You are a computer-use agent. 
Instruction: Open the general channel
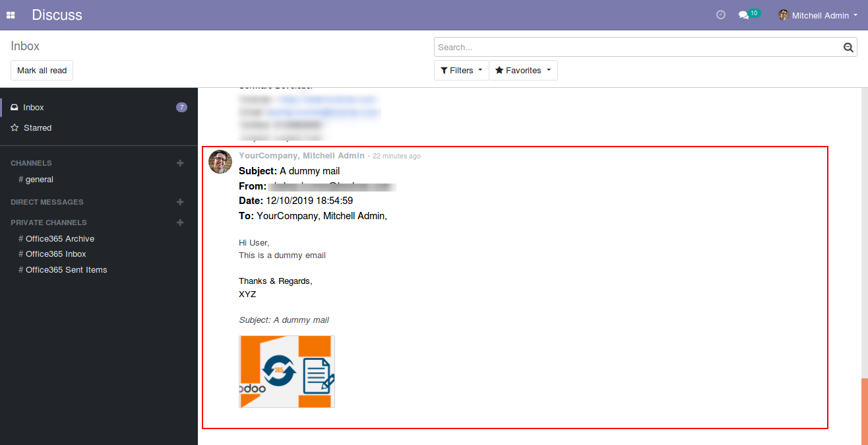point(39,180)
